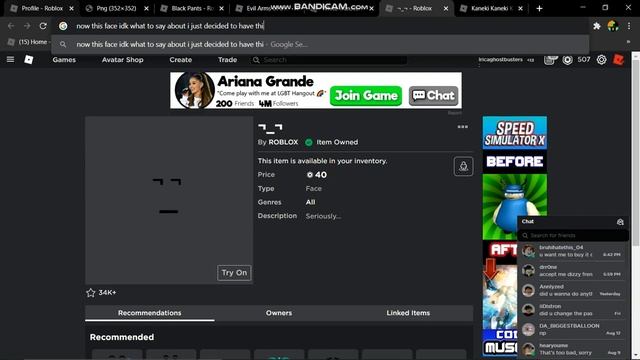Click the Roblox logo home icon
The height and width of the screenshot is (360, 640).
coord(29,60)
